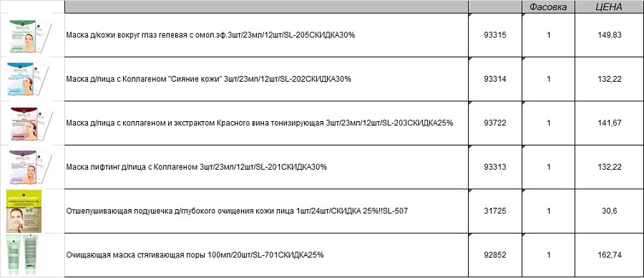Select the blue collagen mask product thumbnail
This screenshot has height=278, width=644.
tap(29, 79)
